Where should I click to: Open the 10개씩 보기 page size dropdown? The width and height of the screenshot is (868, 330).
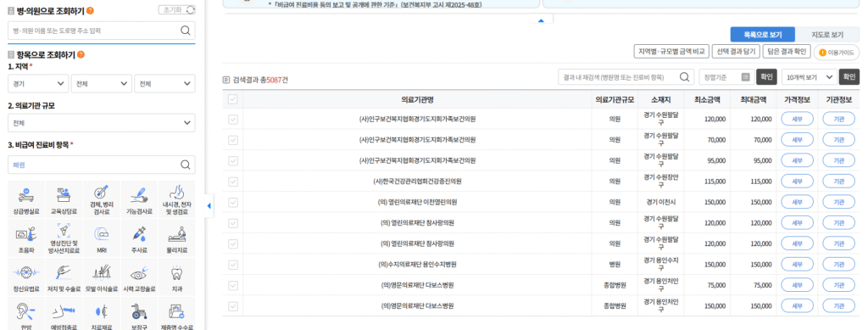[809, 76]
